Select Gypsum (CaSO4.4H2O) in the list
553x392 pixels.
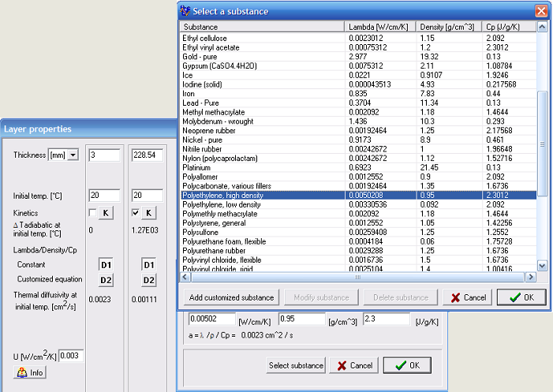tap(359, 66)
